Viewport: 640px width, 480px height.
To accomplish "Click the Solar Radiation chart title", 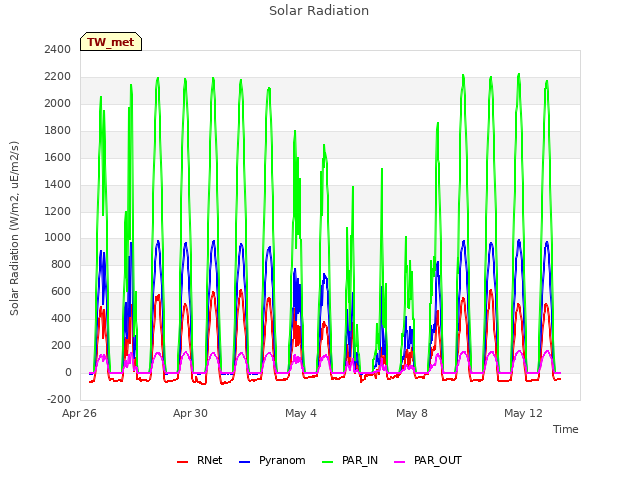I will (319, 11).
